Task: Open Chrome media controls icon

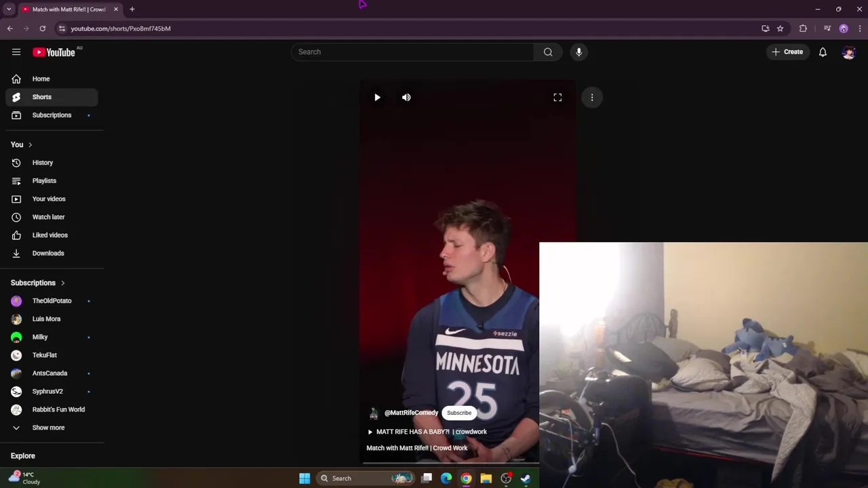Action: tap(827, 28)
